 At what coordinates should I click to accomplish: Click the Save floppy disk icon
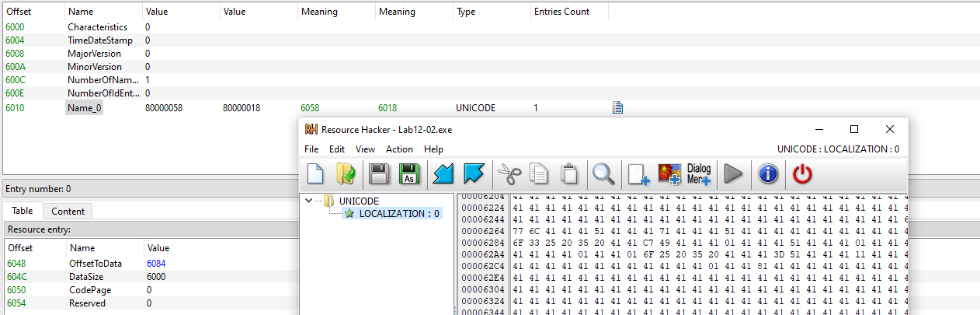pyautogui.click(x=379, y=174)
